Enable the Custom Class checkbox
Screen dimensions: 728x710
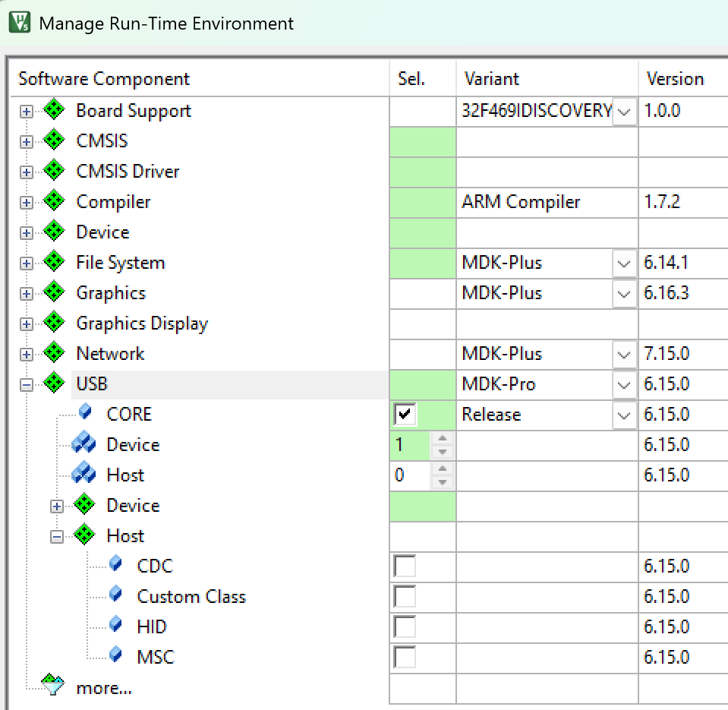click(x=405, y=596)
